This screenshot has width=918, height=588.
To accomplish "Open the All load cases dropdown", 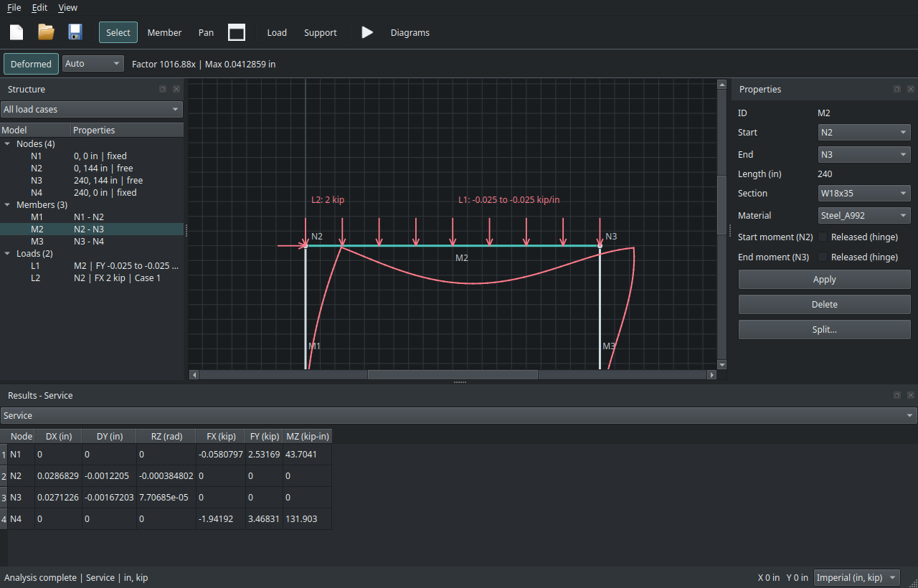I will (91, 109).
